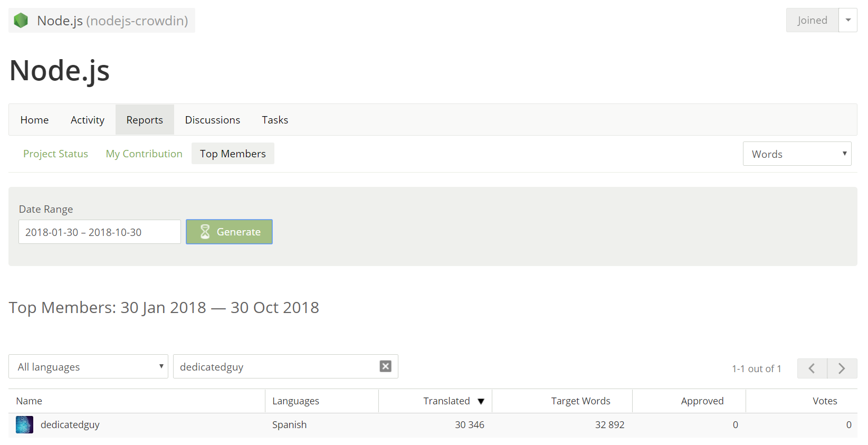Sort by the Translated column's arrow
868x445 pixels.
click(481, 402)
